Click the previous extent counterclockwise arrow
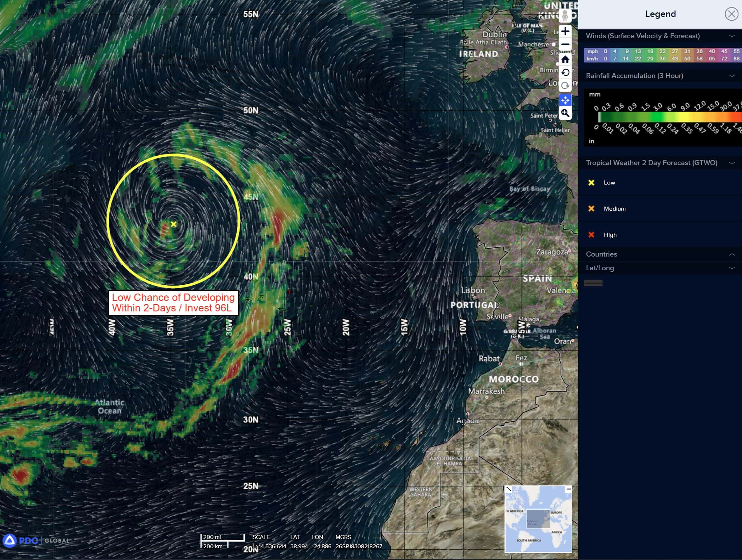Screen dimensions: 742x560 point(565,72)
